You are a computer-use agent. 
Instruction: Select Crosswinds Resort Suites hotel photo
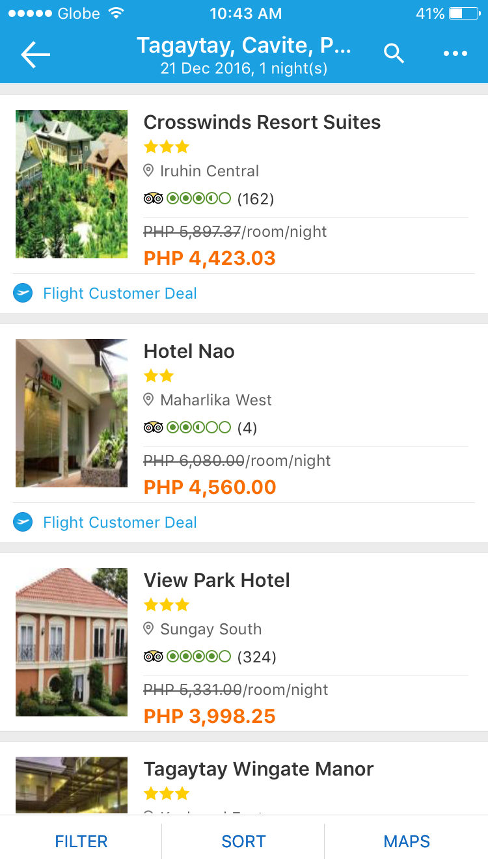[x=72, y=184]
